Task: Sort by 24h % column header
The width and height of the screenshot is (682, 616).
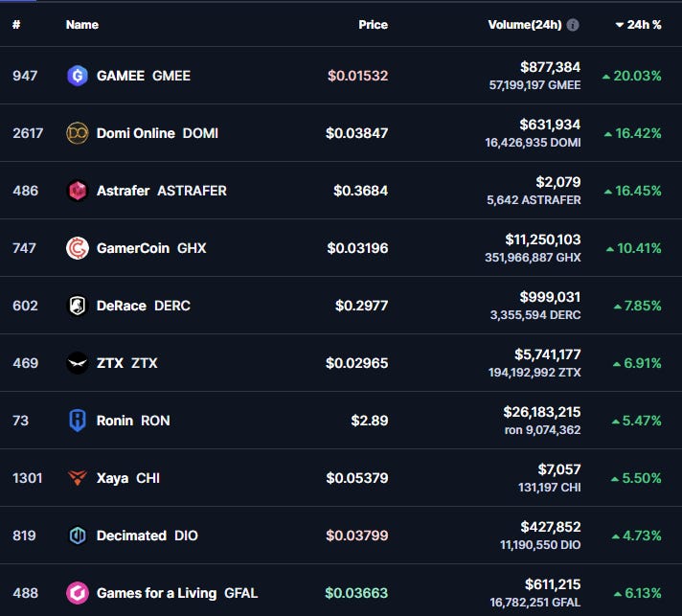Action: [639, 25]
